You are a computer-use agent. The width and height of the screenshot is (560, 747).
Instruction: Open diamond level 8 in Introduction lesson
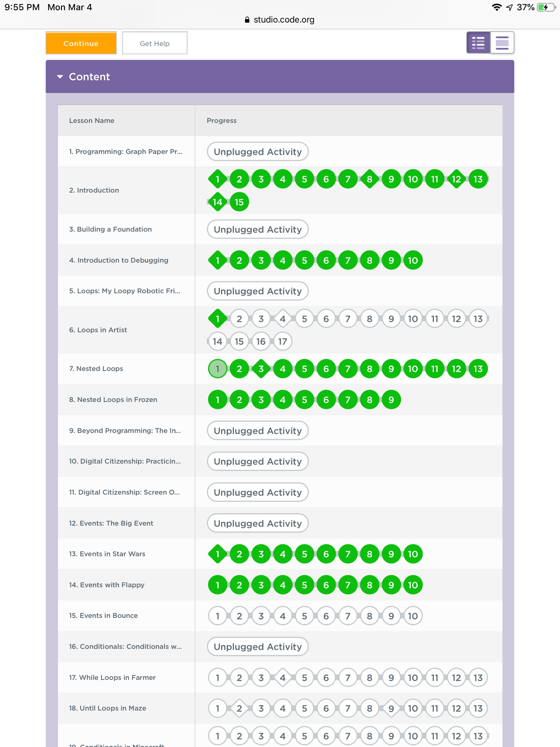click(x=369, y=179)
